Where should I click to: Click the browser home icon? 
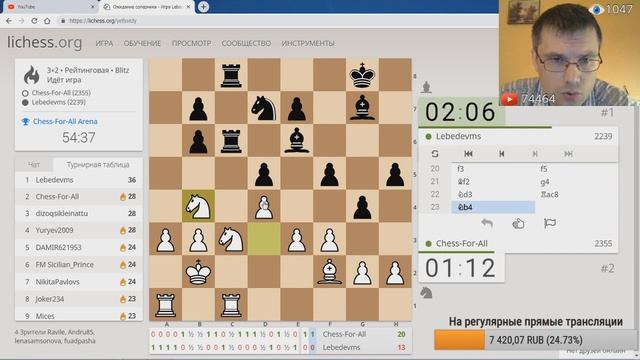click(x=47, y=20)
